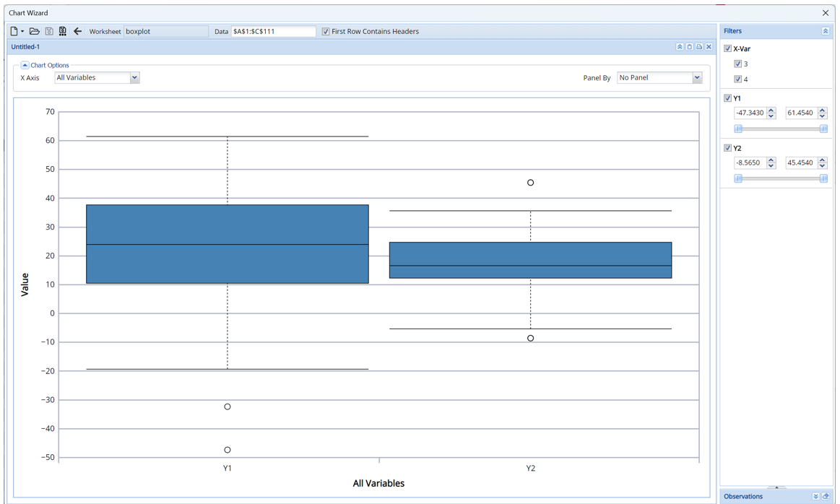
Task: Click the copy icon in Untitled-1 header
Action: [x=689, y=47]
